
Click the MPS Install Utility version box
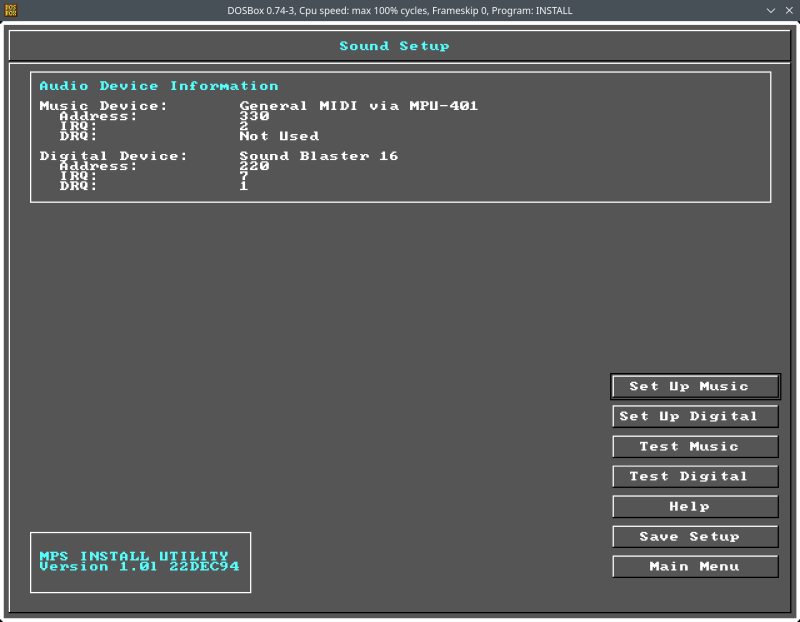pos(140,562)
